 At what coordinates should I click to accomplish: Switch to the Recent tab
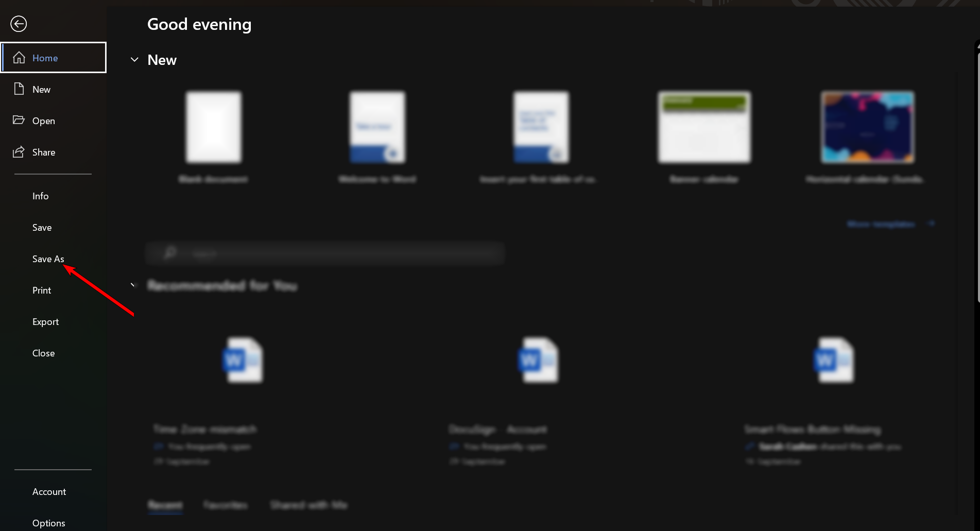pyautogui.click(x=165, y=505)
